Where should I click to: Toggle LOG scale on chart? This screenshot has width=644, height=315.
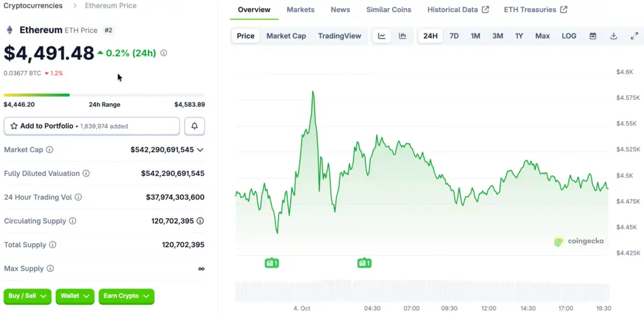pos(569,36)
